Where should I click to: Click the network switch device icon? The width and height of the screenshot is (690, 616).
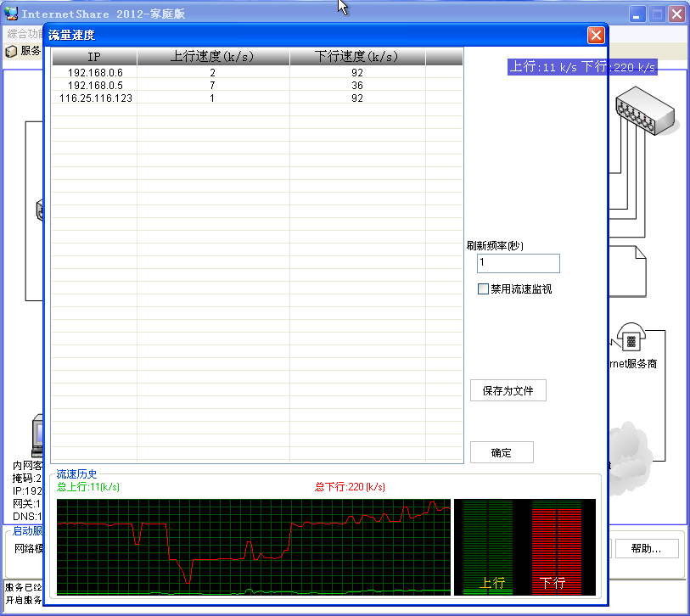click(x=644, y=112)
